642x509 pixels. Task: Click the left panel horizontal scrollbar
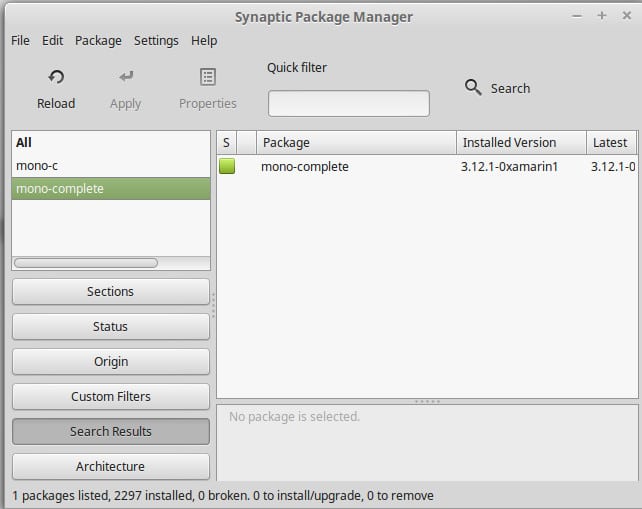point(86,263)
